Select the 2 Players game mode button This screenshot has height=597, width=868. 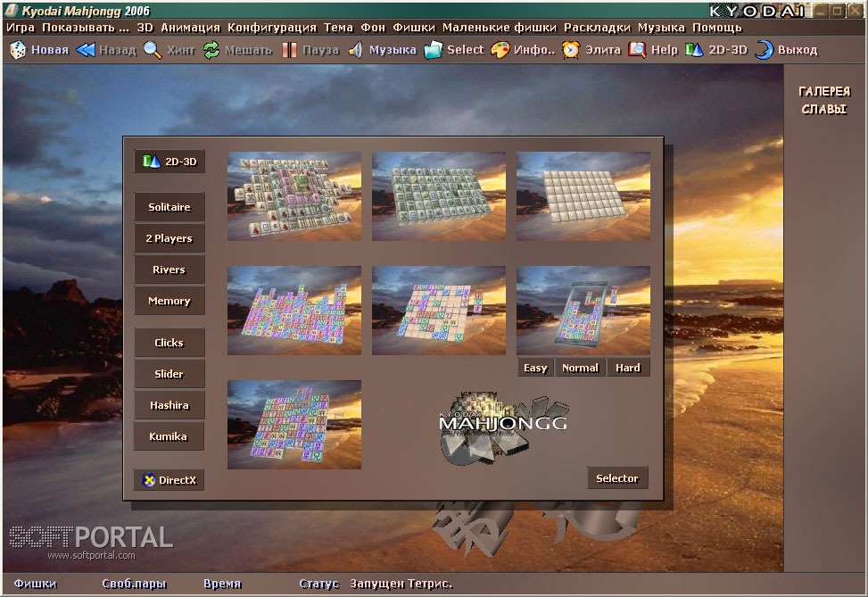pyautogui.click(x=169, y=238)
